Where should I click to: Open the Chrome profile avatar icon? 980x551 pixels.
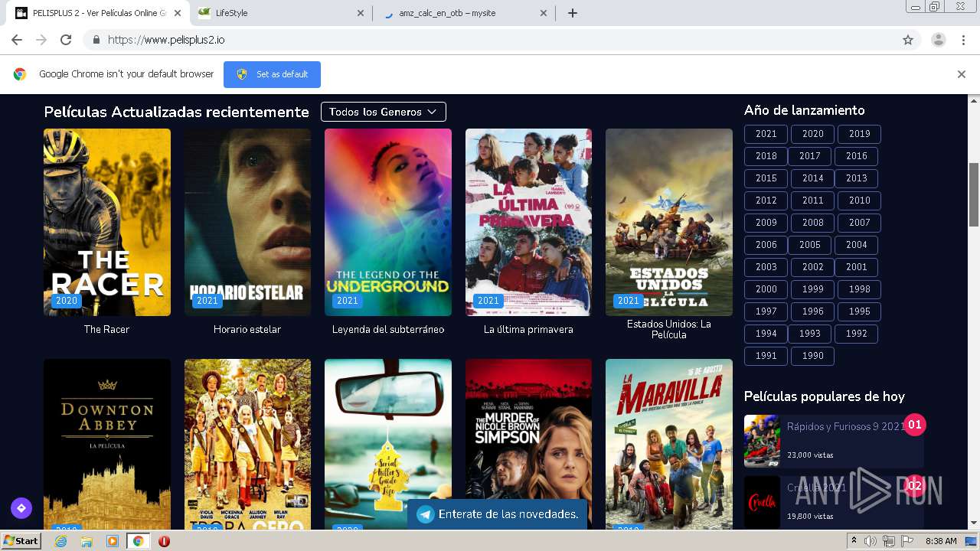(938, 40)
